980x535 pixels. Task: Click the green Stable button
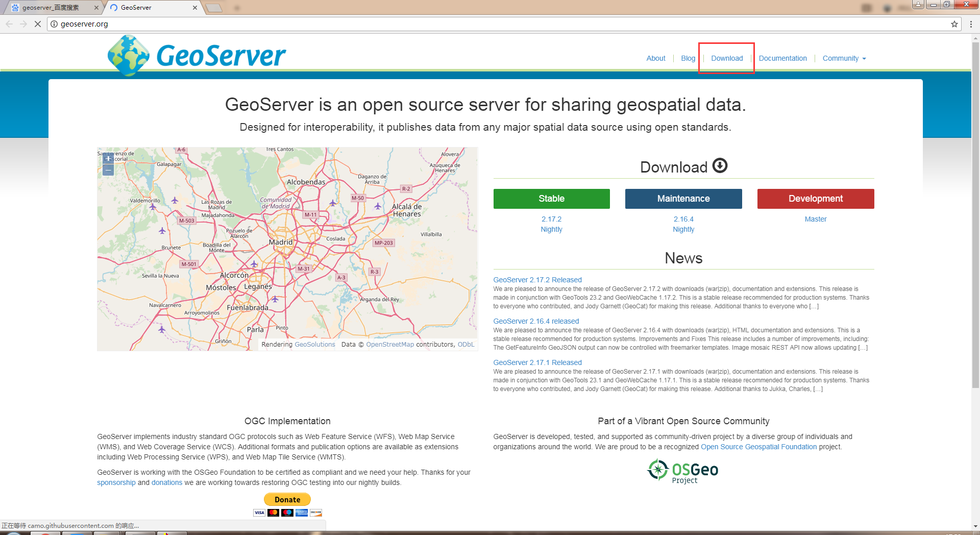551,199
